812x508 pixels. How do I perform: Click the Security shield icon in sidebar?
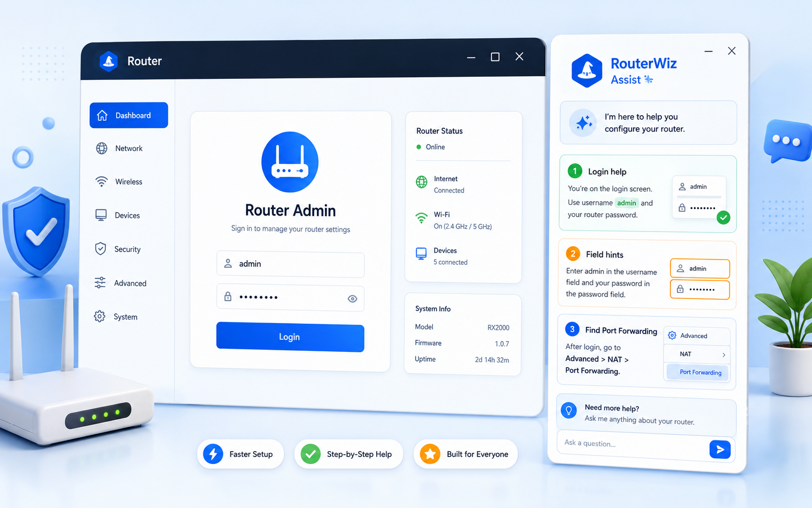(x=100, y=249)
